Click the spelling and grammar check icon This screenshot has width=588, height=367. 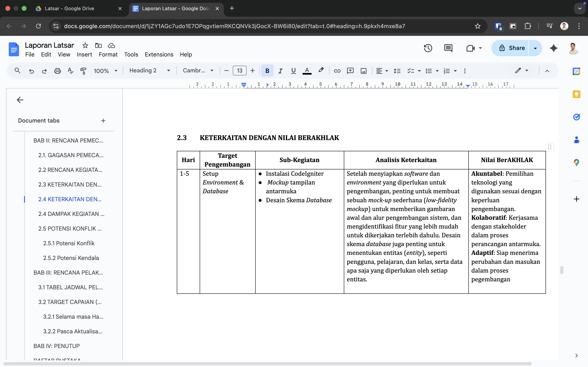(x=70, y=71)
